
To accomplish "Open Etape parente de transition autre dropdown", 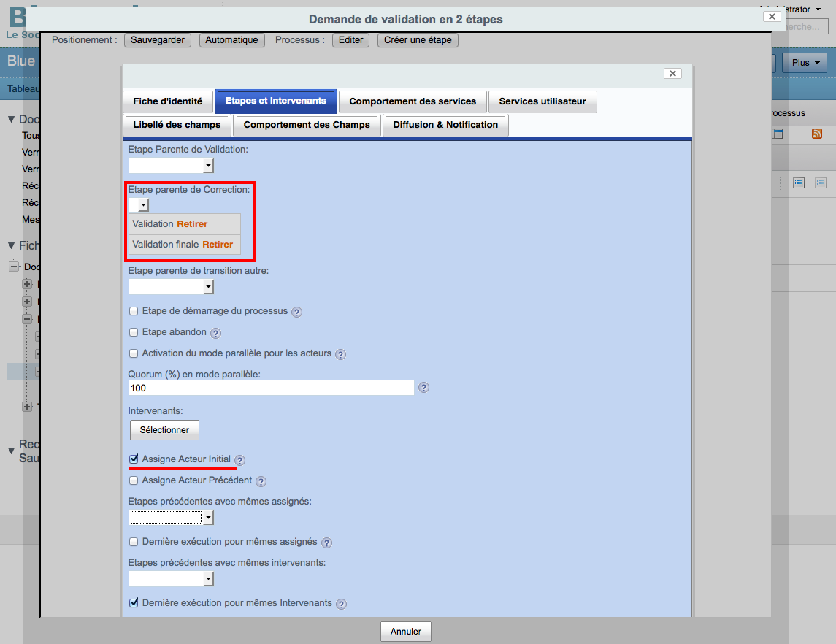I will click(171, 287).
